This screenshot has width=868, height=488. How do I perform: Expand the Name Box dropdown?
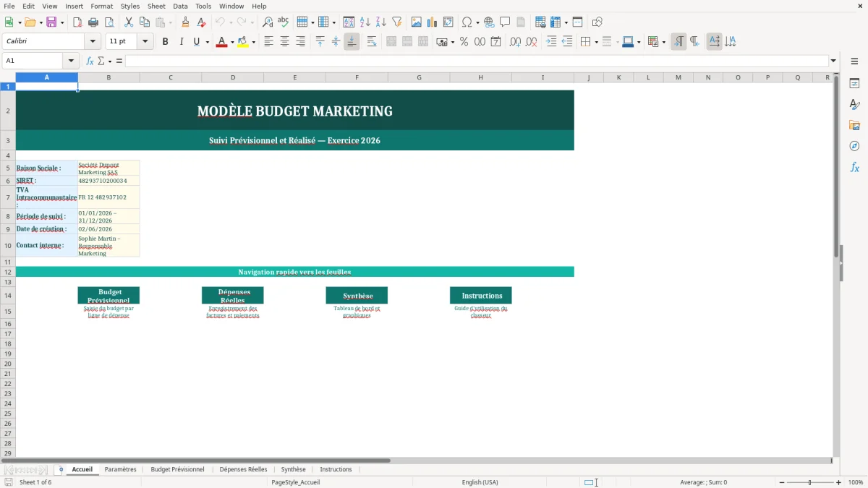point(71,61)
